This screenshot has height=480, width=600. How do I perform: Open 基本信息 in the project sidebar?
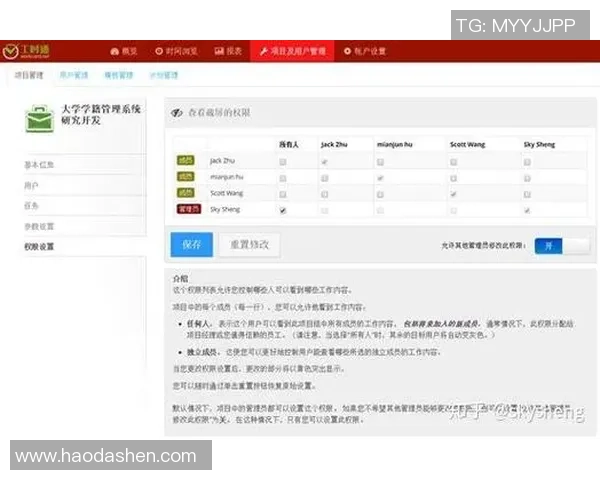pos(39,165)
